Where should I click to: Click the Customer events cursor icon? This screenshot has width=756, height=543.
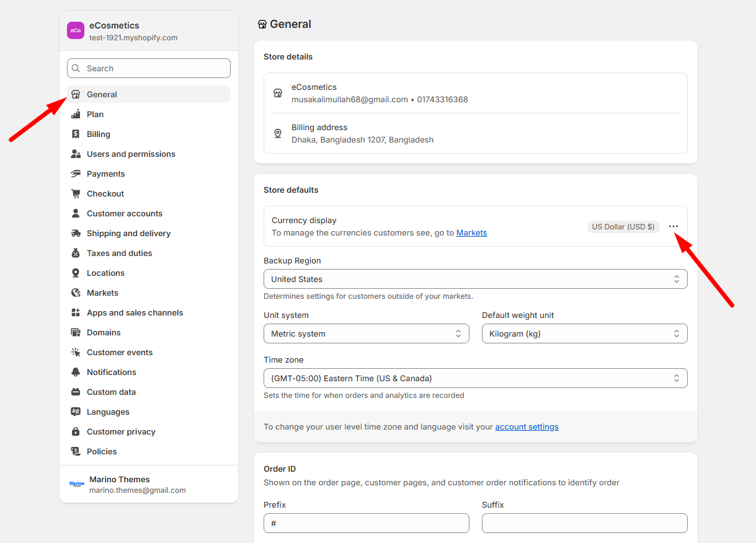(x=76, y=352)
